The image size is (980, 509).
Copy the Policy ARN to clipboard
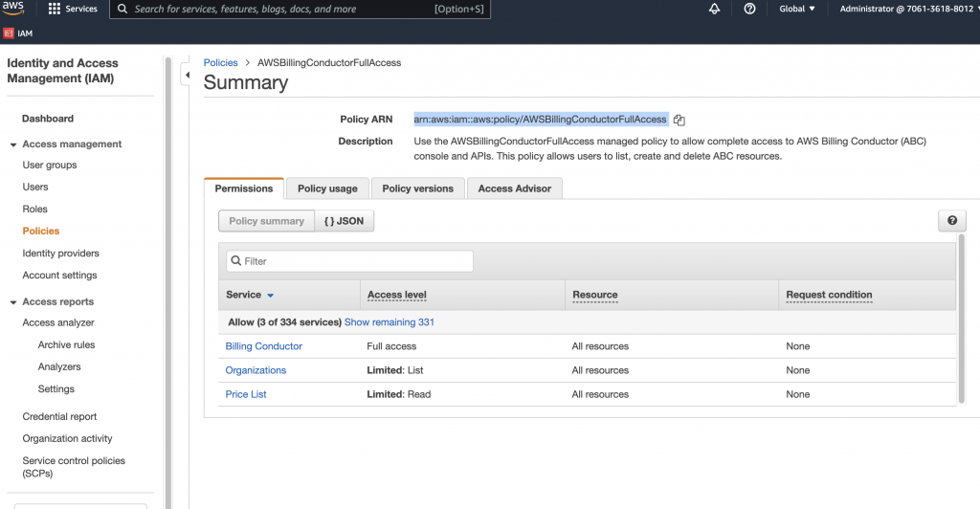tap(679, 120)
